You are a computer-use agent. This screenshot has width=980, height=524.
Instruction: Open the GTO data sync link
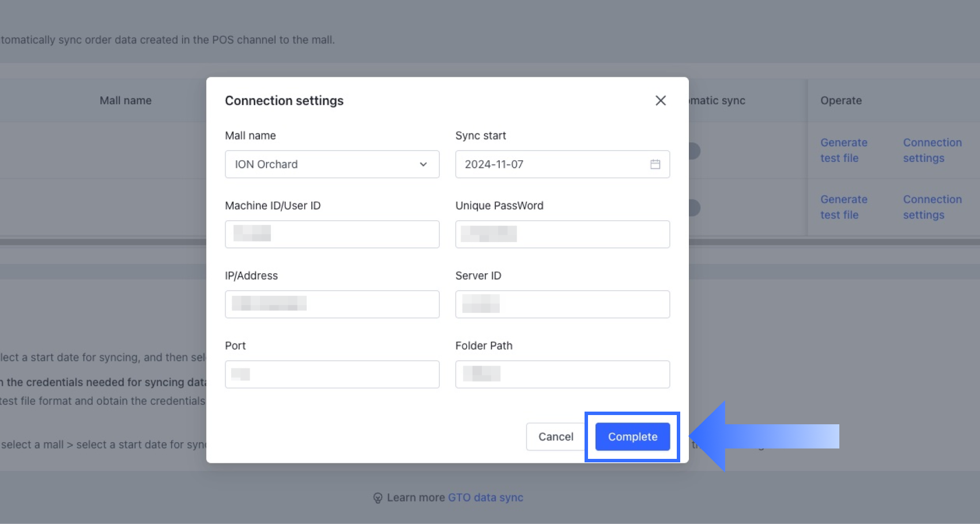point(485,497)
